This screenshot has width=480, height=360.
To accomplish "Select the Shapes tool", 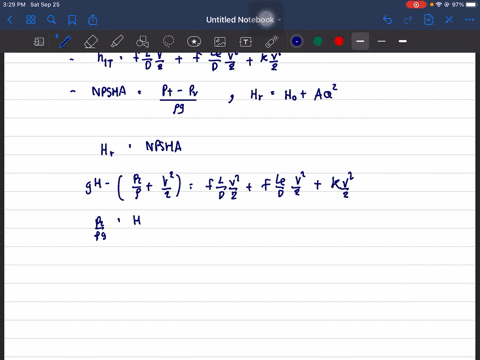I will tap(143, 42).
